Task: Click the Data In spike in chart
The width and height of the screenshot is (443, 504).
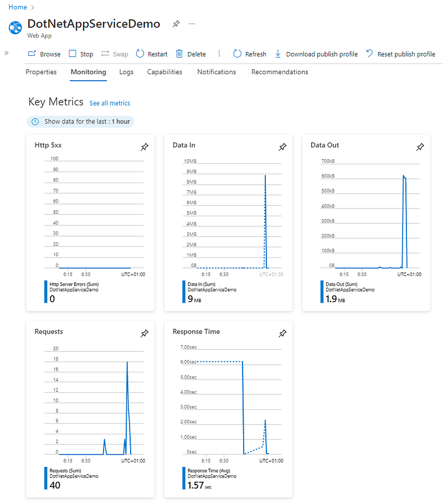Action: [265, 222]
